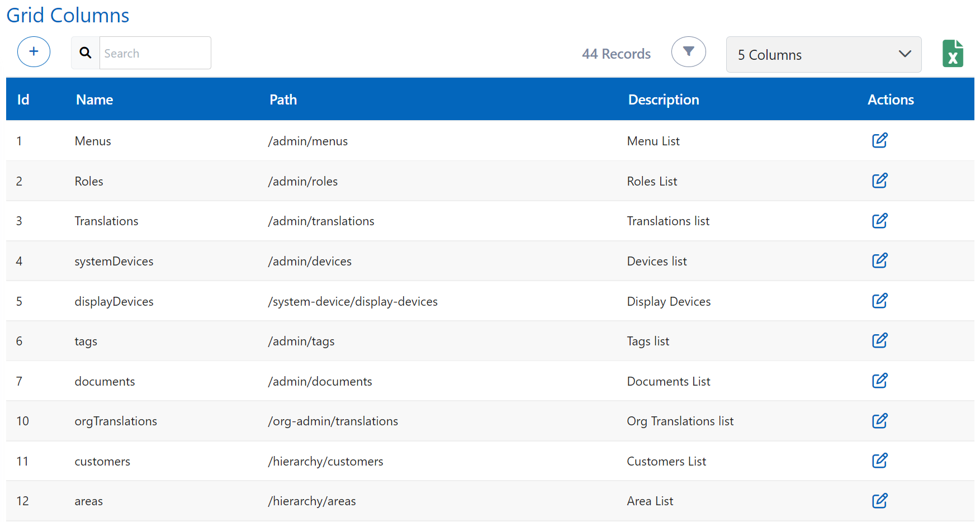This screenshot has height=522, width=980.
Task: Sort by the Name column header
Action: [x=94, y=100]
